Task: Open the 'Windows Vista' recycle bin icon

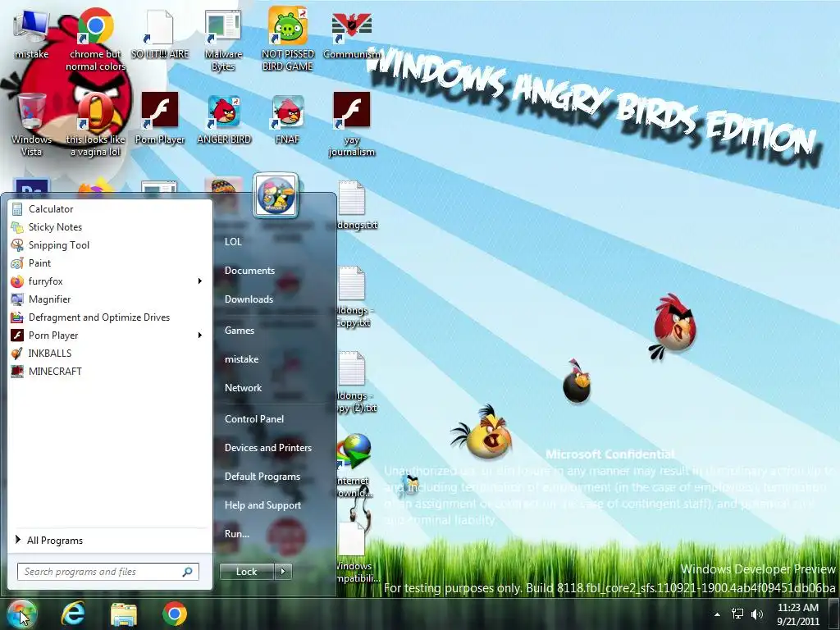Action: 31,125
